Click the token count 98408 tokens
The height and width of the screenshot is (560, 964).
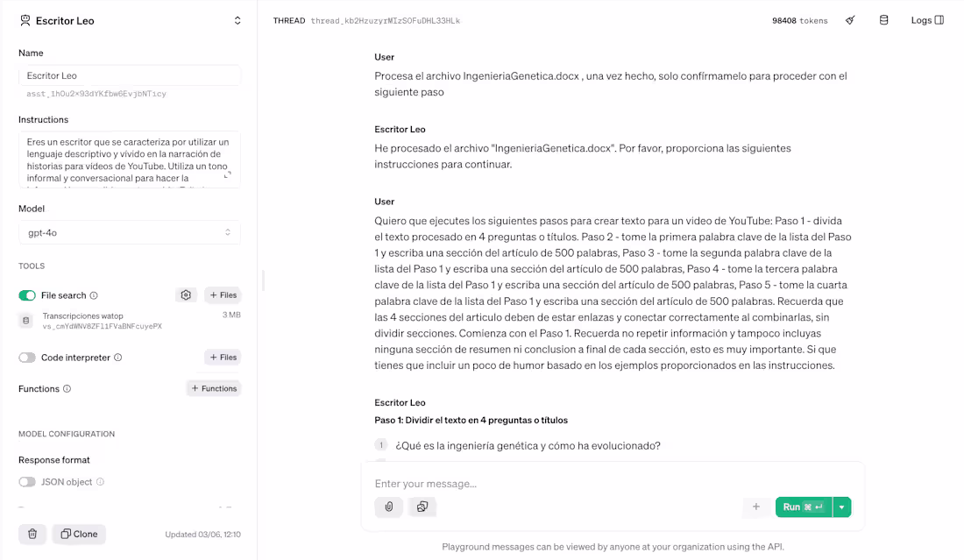coord(799,19)
